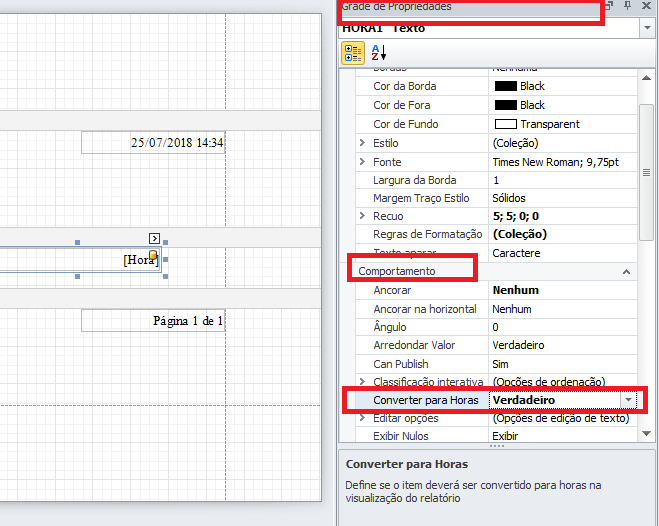
Task: Select Exibir Nulos value Exibir
Action: [563, 436]
